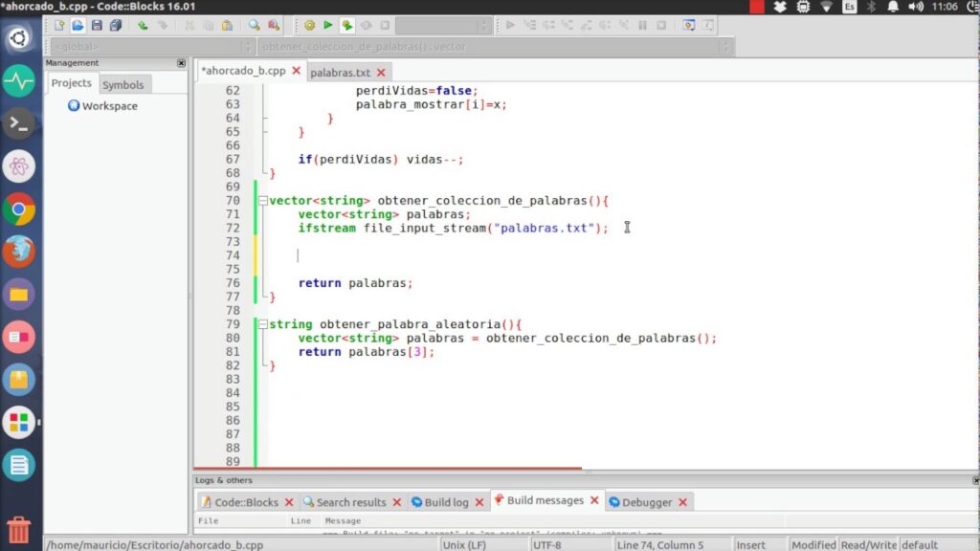980x551 pixels.
Task: Open the Debugger log tab
Action: 646,501
